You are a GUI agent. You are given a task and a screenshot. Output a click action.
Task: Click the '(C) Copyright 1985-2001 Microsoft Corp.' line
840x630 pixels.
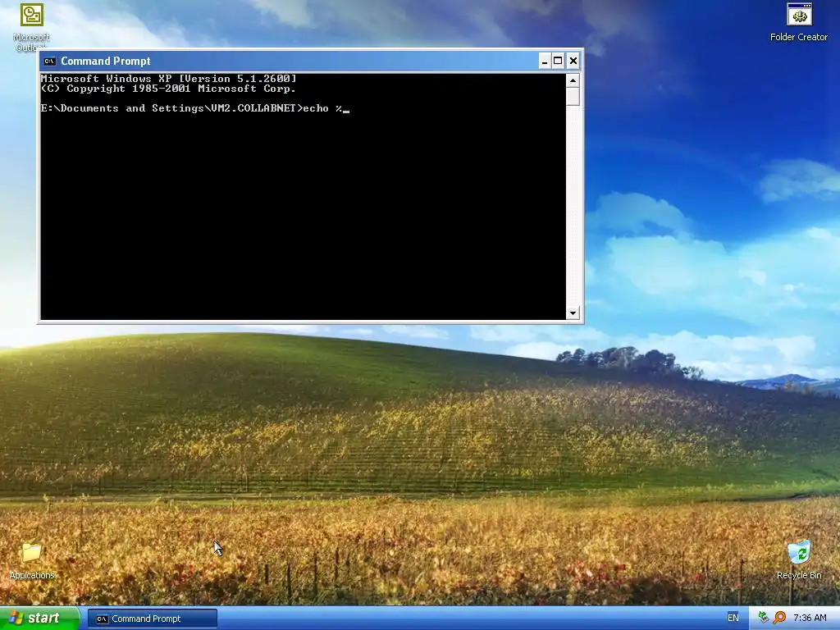point(168,89)
